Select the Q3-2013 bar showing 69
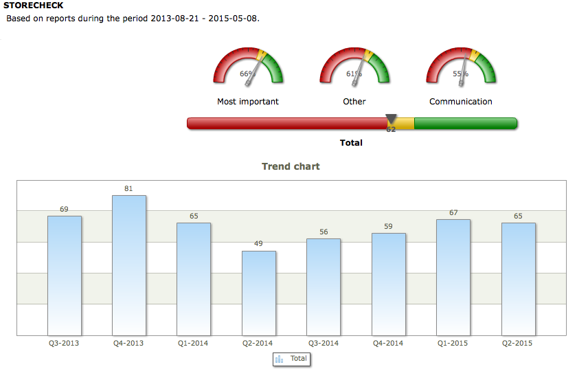588x380 pixels. pyautogui.click(x=65, y=276)
